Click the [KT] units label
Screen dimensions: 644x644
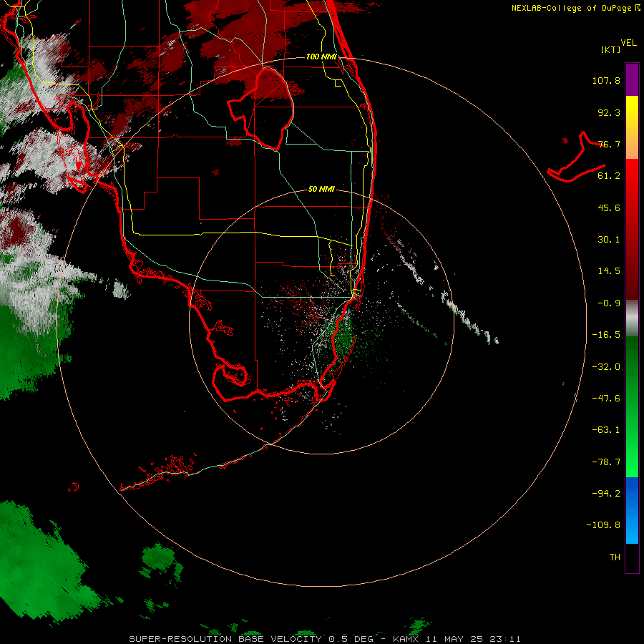click(x=611, y=49)
